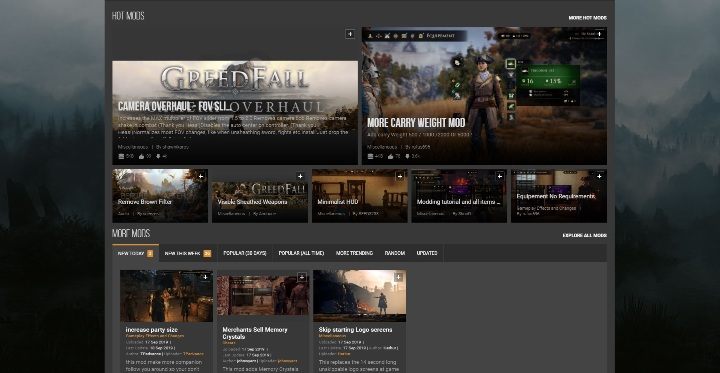Viewport: 720px width, 373px height.
Task: Select the Random tab
Action: [395, 253]
